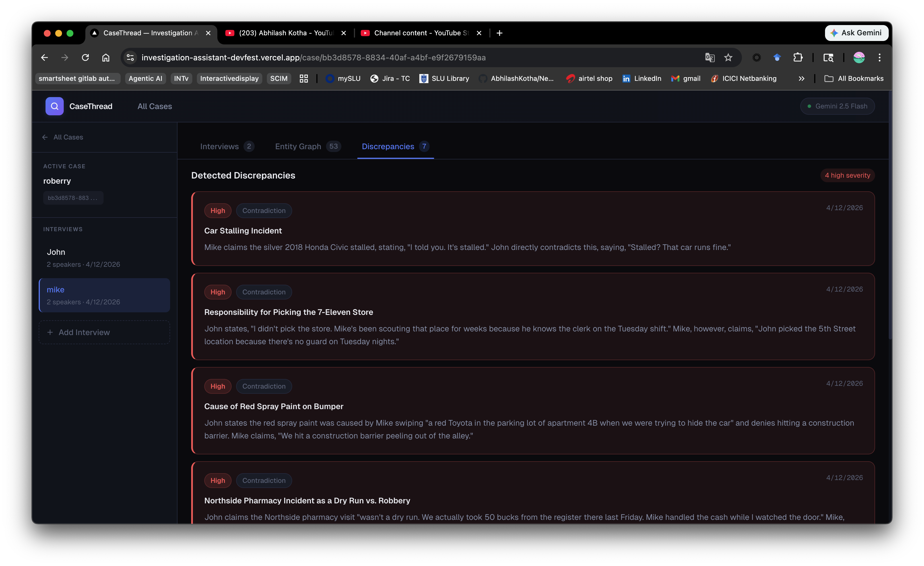Open All Cases in top navigation
This screenshot has height=566, width=924.
154,106
